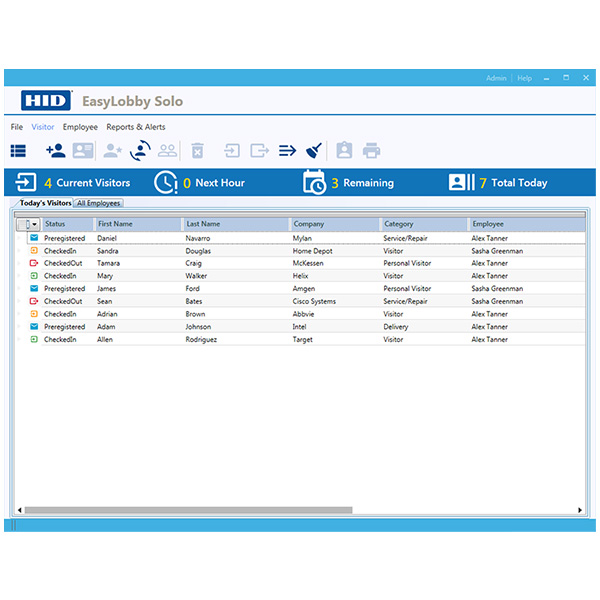Click the Admin link
The height and width of the screenshot is (600, 600).
click(x=496, y=78)
